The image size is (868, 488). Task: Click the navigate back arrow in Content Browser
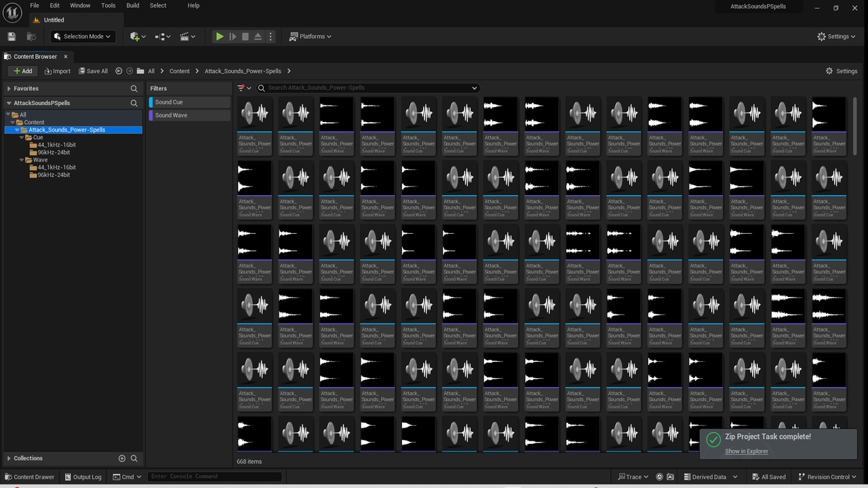119,71
